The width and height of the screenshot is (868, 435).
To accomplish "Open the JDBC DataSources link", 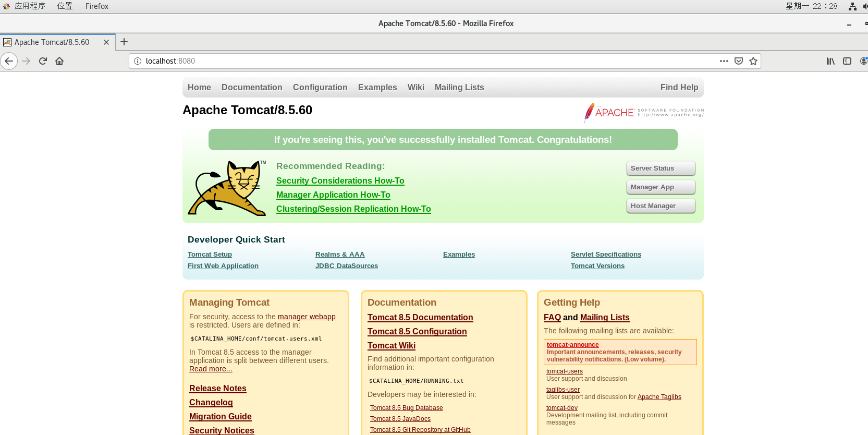I will click(347, 266).
